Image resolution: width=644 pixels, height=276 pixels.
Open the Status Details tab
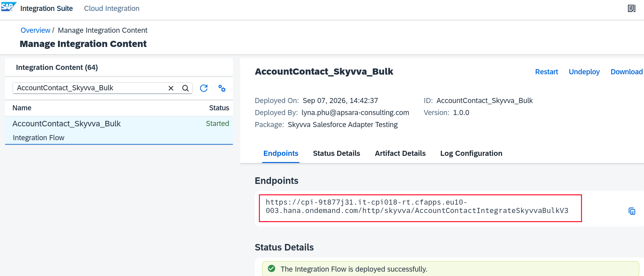pos(336,153)
